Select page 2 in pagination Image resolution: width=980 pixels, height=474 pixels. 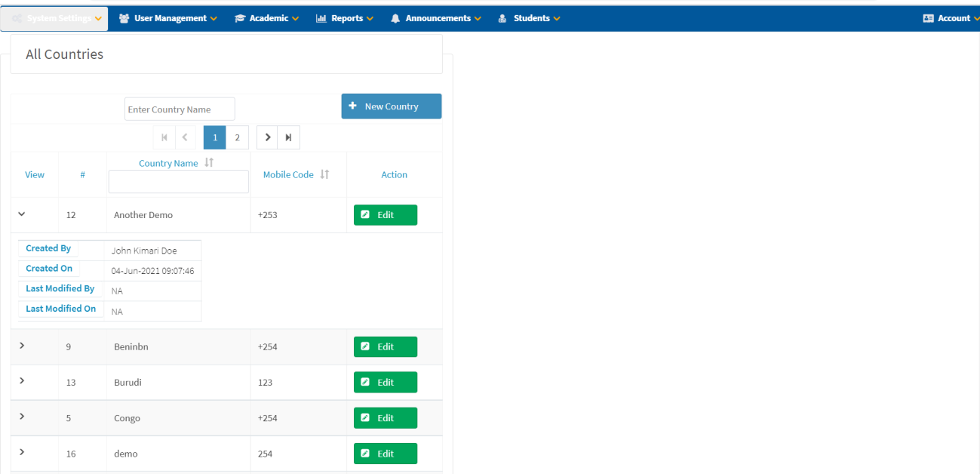tap(237, 137)
